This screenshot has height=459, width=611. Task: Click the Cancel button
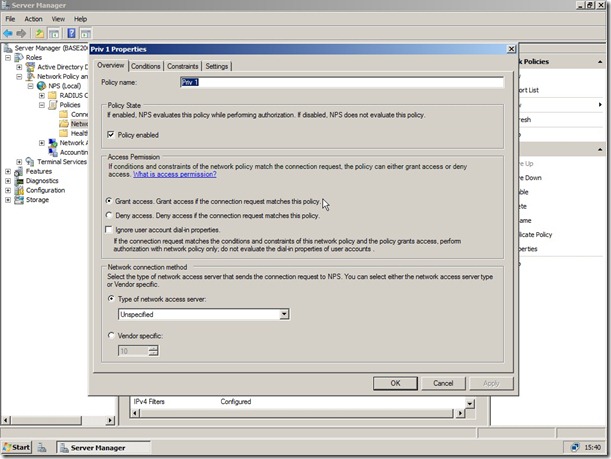[x=443, y=383]
